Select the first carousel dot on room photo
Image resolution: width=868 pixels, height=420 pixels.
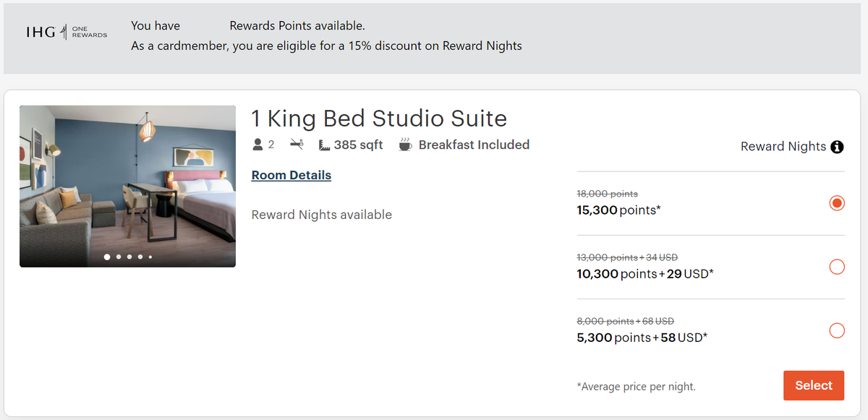(x=108, y=257)
